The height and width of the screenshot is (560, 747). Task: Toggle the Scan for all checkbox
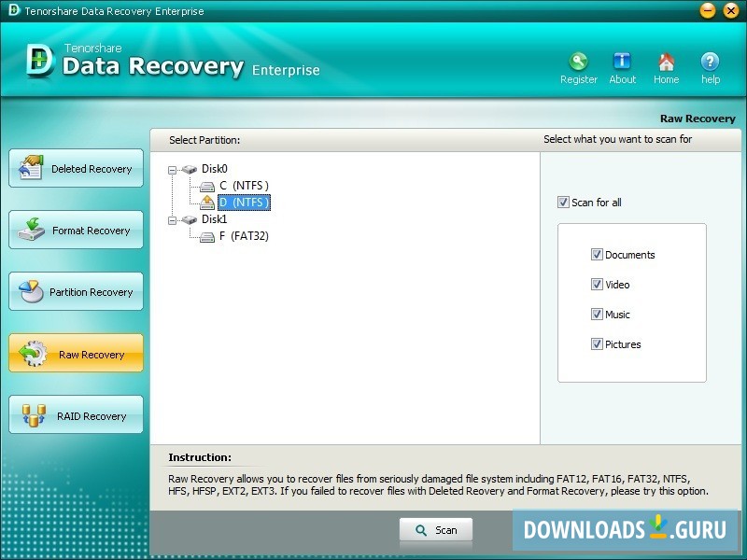[563, 202]
